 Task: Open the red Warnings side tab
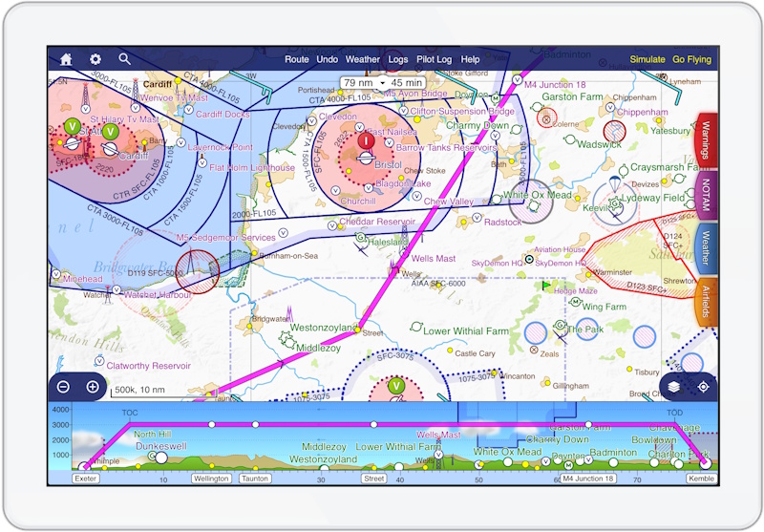[705, 140]
